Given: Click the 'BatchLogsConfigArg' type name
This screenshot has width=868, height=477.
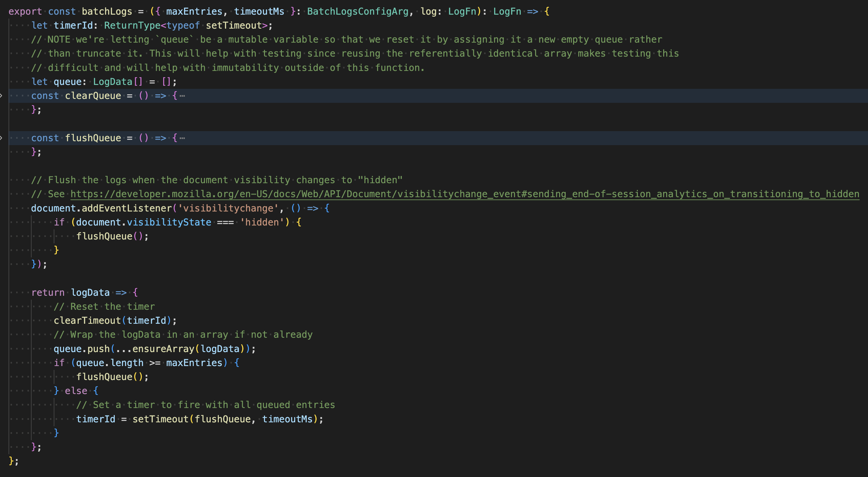Looking at the screenshot, I should [x=358, y=11].
